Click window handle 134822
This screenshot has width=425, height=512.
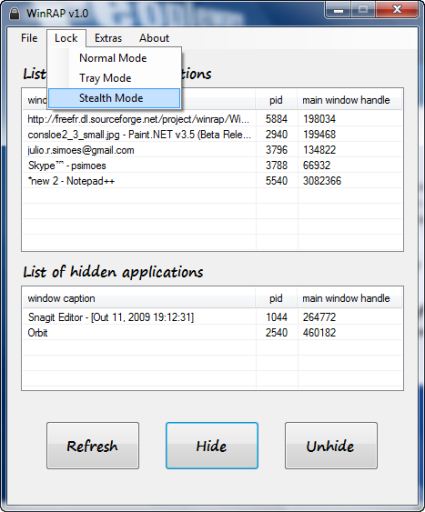pos(319,150)
